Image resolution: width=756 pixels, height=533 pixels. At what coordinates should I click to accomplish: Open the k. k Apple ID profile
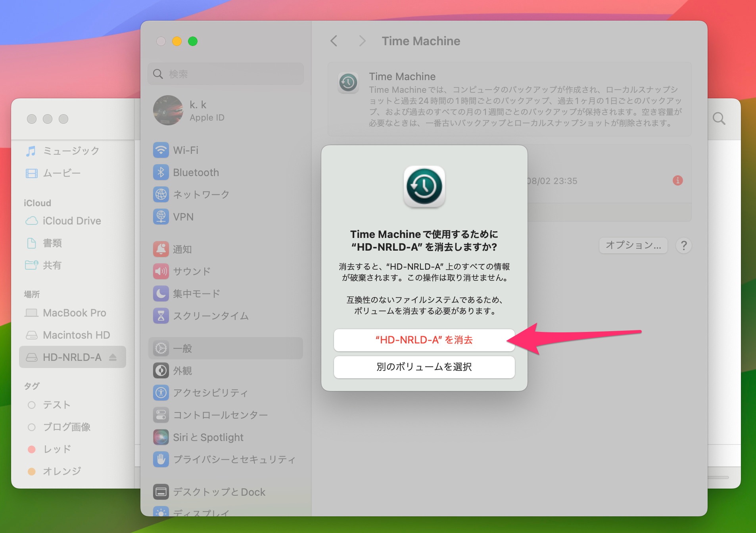point(189,111)
